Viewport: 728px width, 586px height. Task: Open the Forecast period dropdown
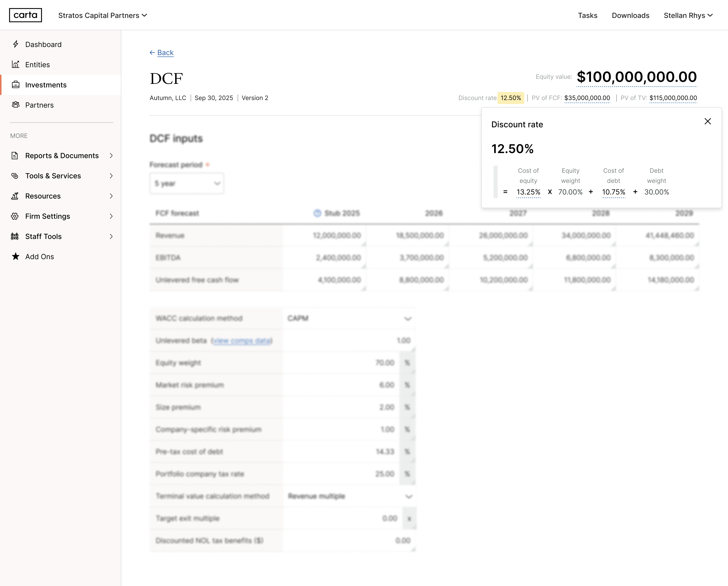tap(187, 183)
